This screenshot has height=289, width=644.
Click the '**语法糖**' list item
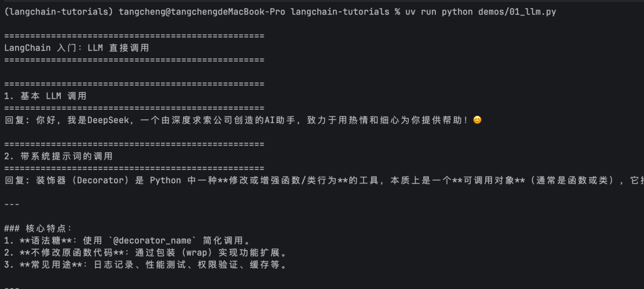(43, 241)
